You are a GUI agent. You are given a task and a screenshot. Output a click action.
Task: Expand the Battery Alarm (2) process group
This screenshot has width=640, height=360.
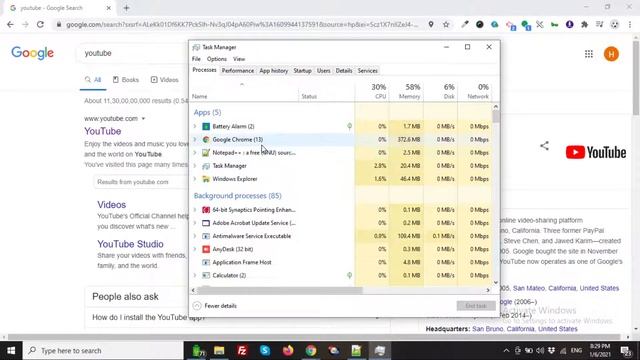[195, 127]
